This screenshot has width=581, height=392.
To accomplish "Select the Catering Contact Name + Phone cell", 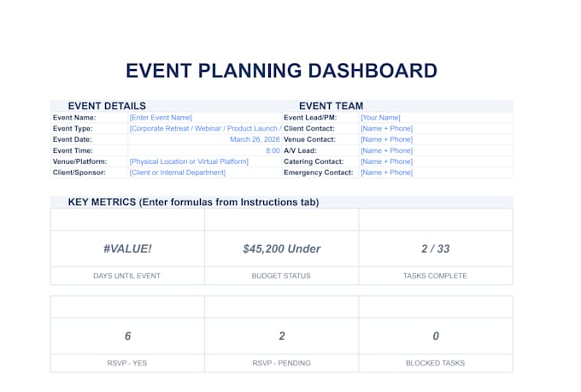I will pyautogui.click(x=436, y=161).
